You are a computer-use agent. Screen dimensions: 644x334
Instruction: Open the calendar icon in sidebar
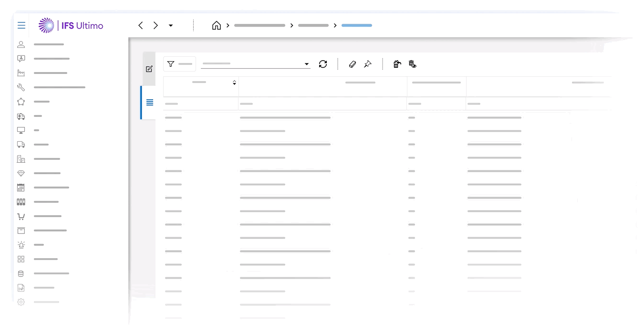21,188
